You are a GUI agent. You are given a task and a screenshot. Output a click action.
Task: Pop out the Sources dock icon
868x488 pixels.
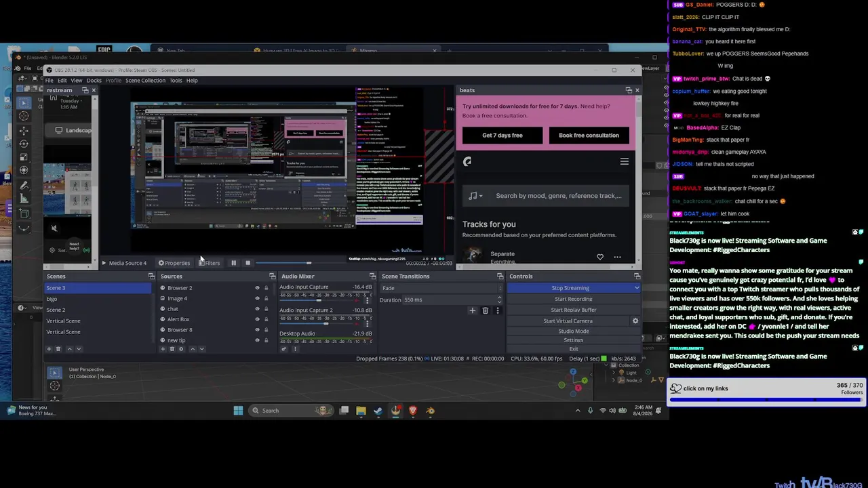pyautogui.click(x=272, y=277)
